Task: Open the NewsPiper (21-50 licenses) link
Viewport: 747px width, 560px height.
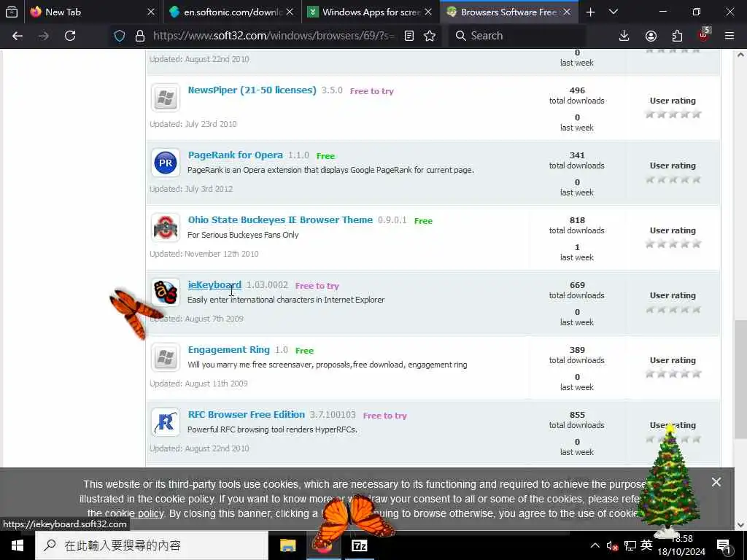Action: click(x=252, y=90)
